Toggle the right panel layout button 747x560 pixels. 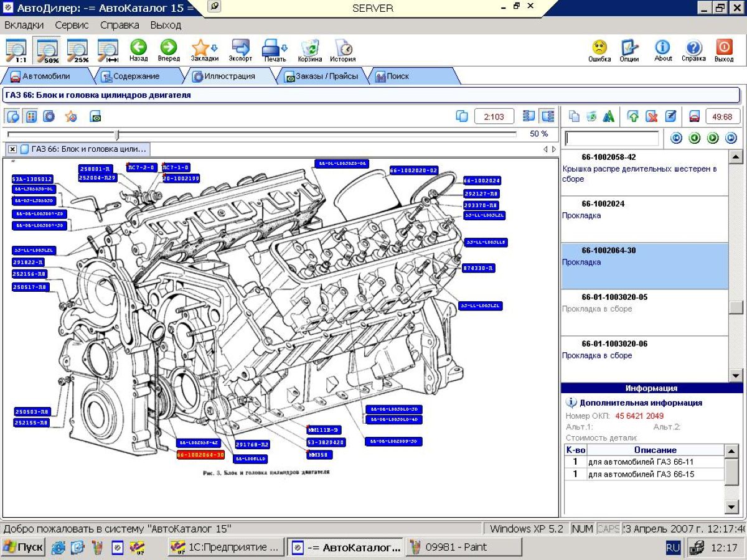(548, 116)
